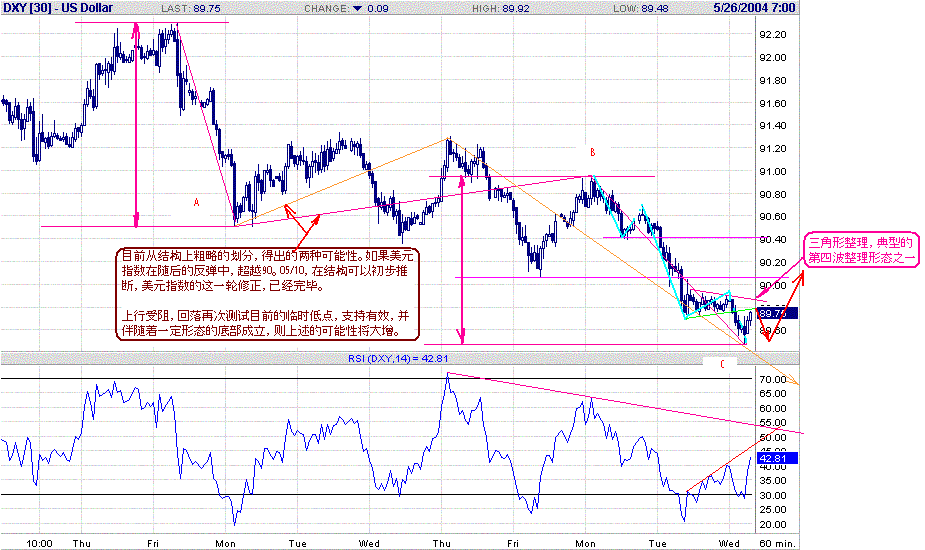Click the highlighted 42.81 RSI value tag
Image resolution: width=925 pixels, height=550 pixels.
(776, 459)
